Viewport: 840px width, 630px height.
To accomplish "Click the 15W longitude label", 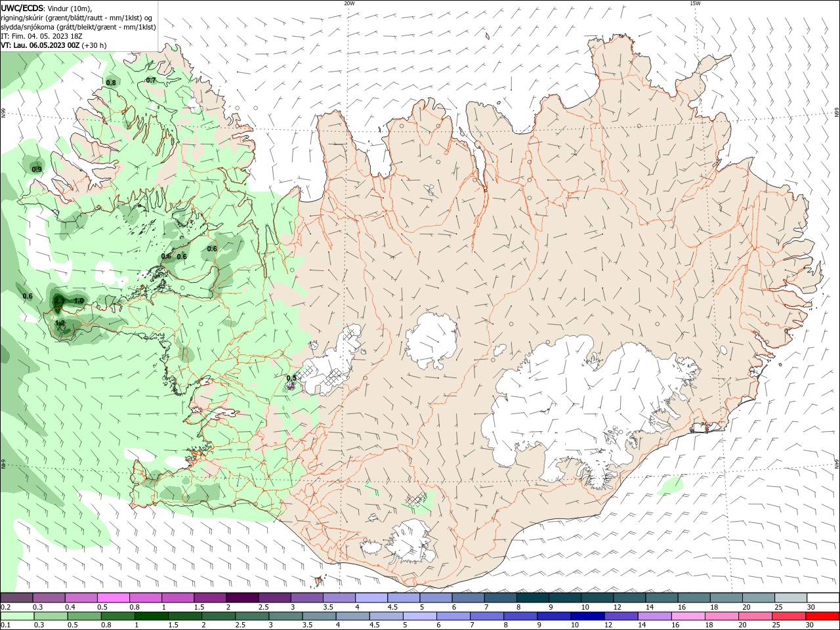I will pyautogui.click(x=695, y=3).
